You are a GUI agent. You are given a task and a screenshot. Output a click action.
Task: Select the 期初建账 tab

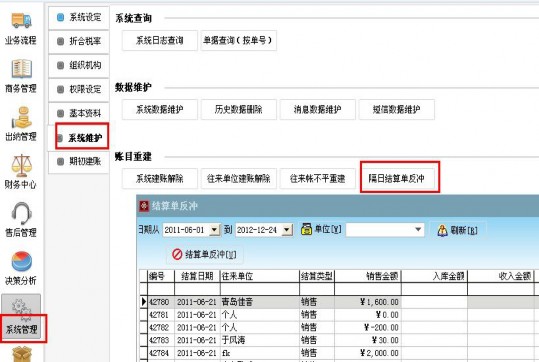[79, 161]
